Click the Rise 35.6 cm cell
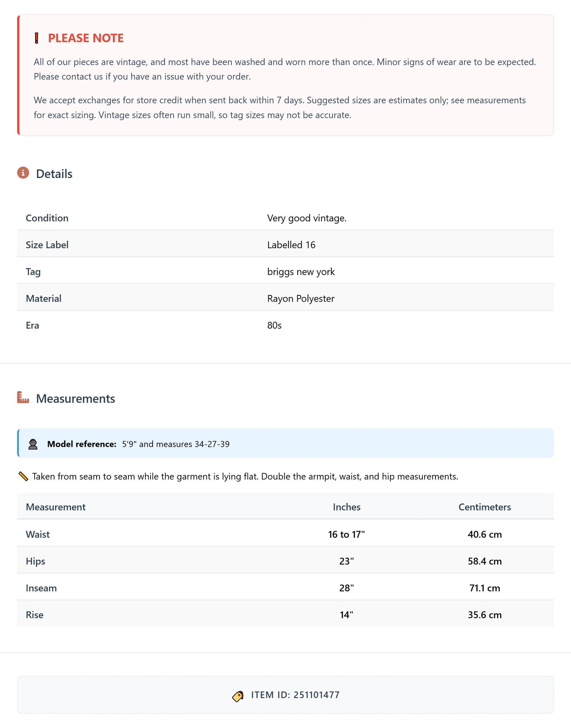This screenshot has height=728, width=571. click(x=485, y=615)
